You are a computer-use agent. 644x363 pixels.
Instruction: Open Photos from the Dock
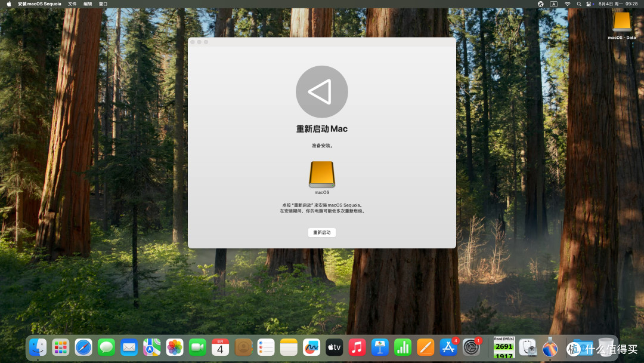coord(175,347)
